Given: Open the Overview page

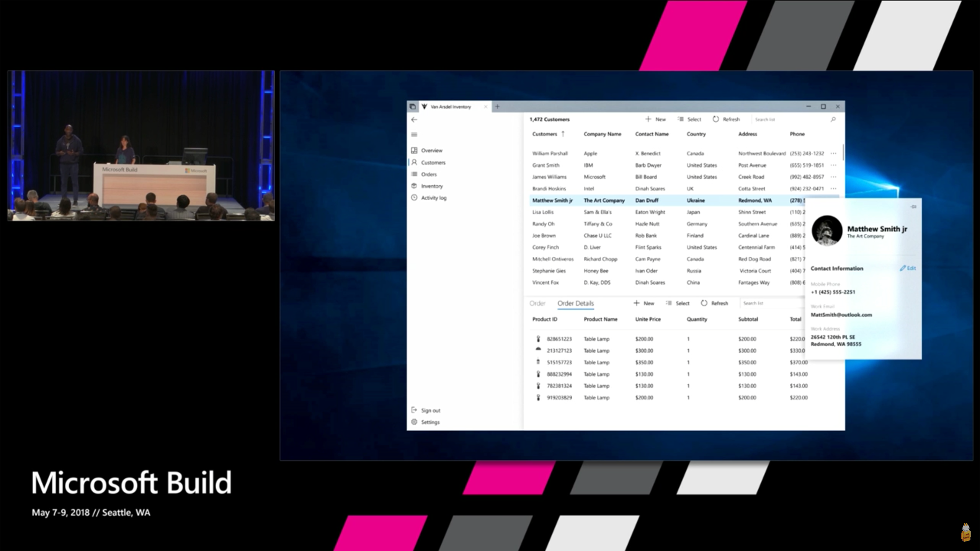Looking at the screenshot, I should [x=431, y=150].
